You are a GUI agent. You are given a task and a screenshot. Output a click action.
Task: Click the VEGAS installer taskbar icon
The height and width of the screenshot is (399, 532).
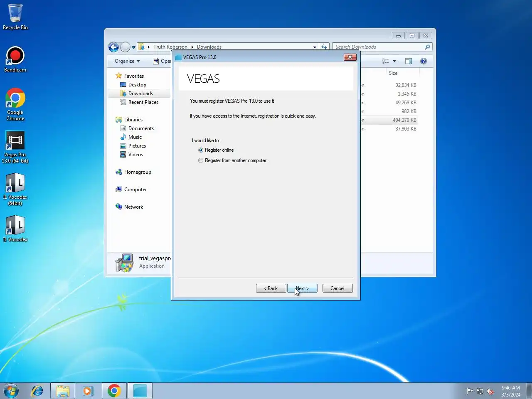pyautogui.click(x=140, y=391)
